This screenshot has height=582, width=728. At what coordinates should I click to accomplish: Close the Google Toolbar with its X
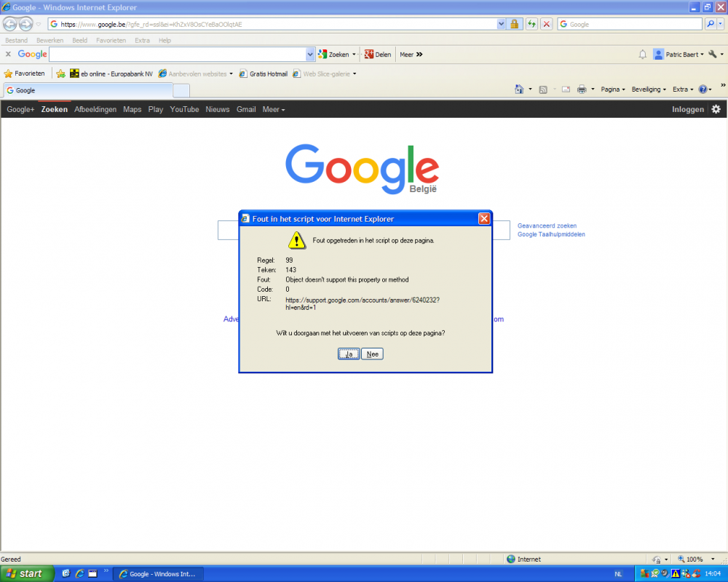(8, 55)
